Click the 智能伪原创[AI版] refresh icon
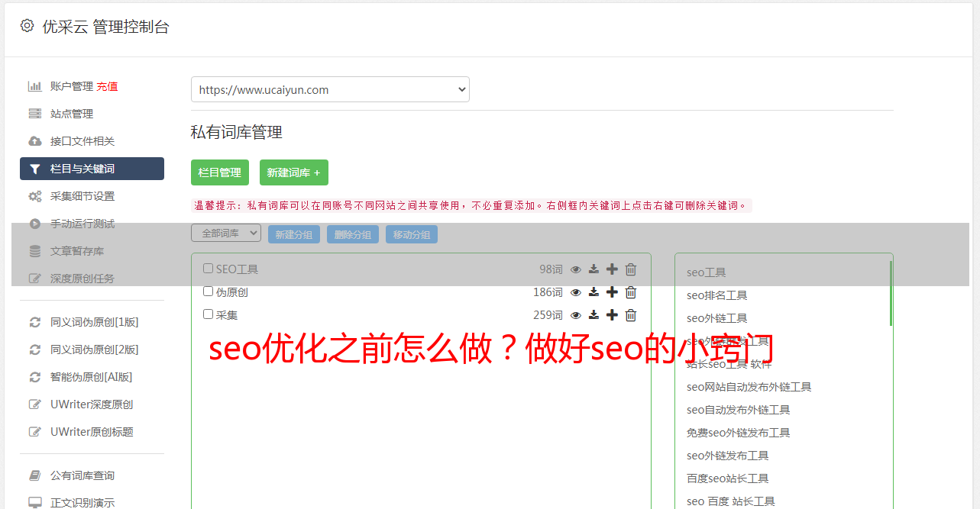 click(x=35, y=377)
